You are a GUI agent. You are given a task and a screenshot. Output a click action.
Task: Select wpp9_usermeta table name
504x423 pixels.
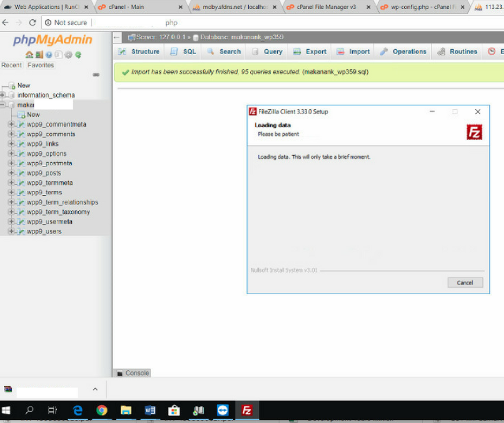pos(49,222)
